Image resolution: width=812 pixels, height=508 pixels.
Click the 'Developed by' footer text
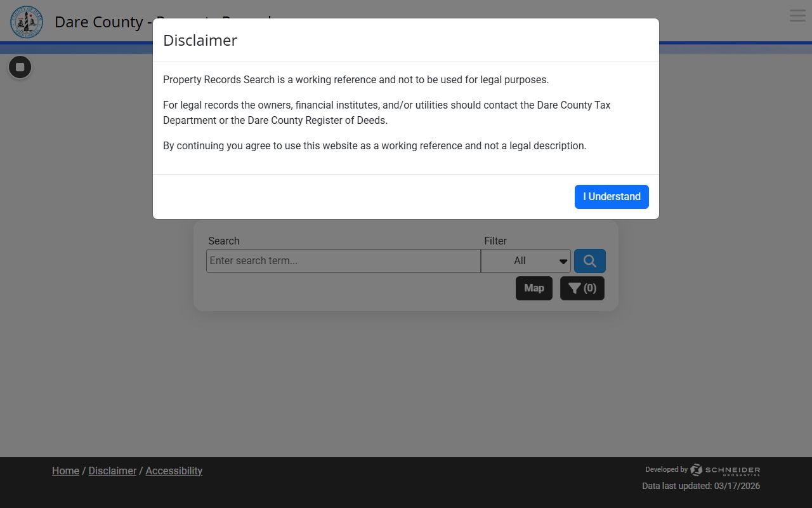coord(666,469)
